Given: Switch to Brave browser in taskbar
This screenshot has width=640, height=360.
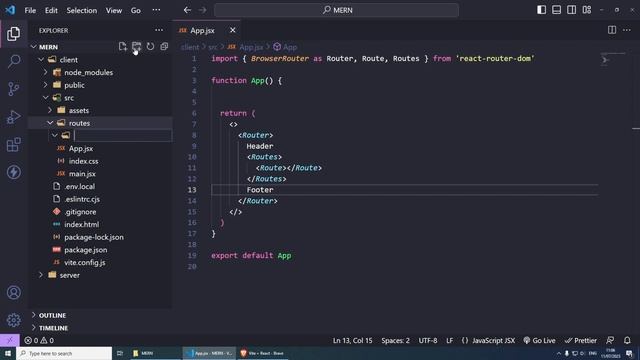Looking at the screenshot, I should 263,353.
